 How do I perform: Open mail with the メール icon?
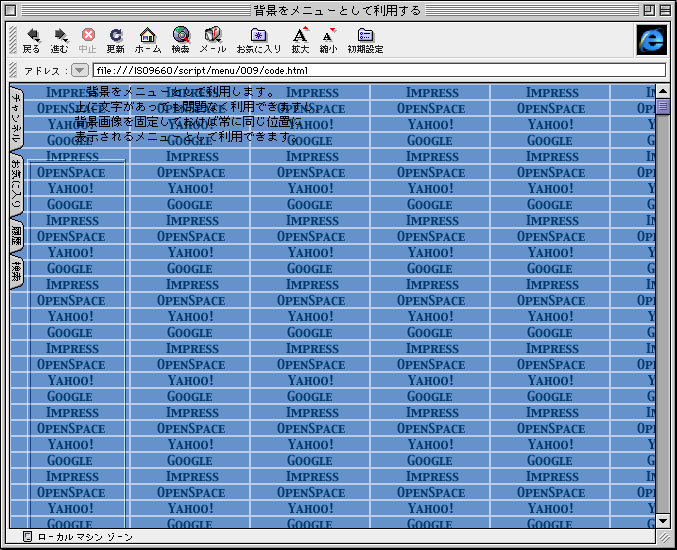213,41
